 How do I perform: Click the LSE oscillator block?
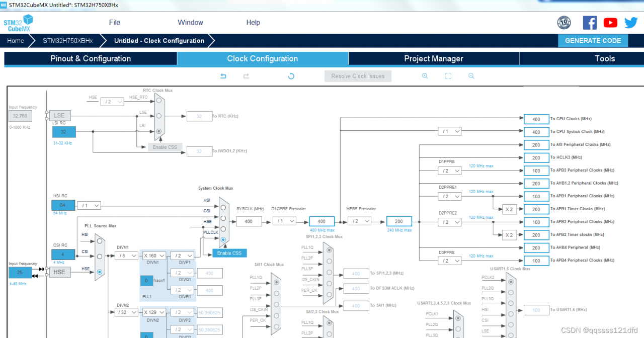pos(59,116)
